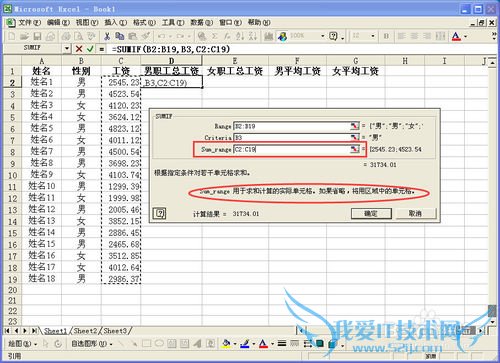Click the New workbook icon
Screen dimensions: 500x363
[11, 36]
